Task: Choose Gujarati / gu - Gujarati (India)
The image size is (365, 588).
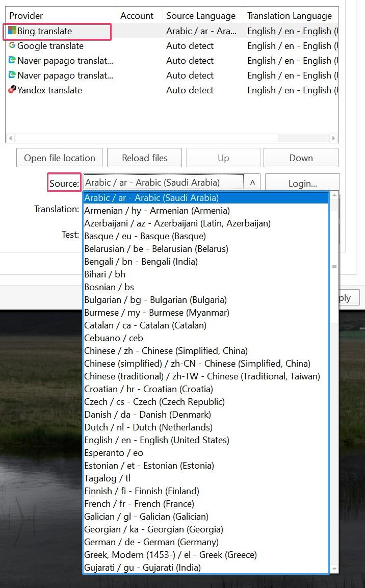Action: pyautogui.click(x=206, y=568)
